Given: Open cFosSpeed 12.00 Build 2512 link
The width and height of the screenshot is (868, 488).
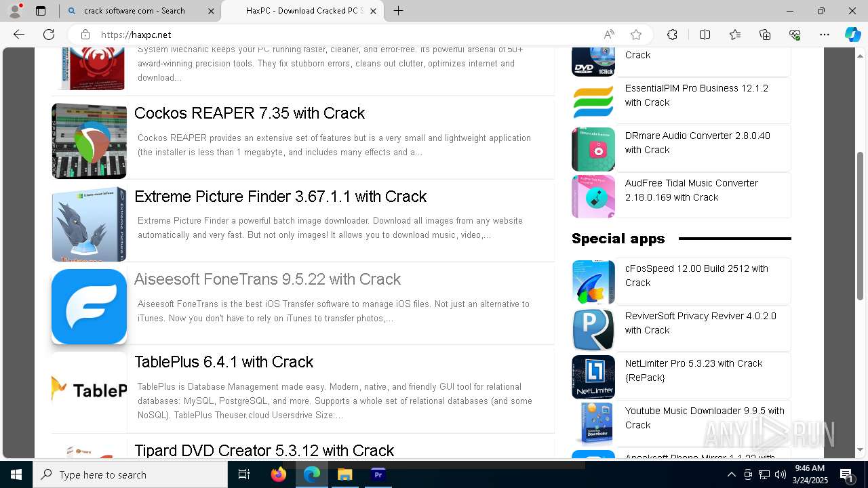Looking at the screenshot, I should pyautogui.click(x=696, y=276).
